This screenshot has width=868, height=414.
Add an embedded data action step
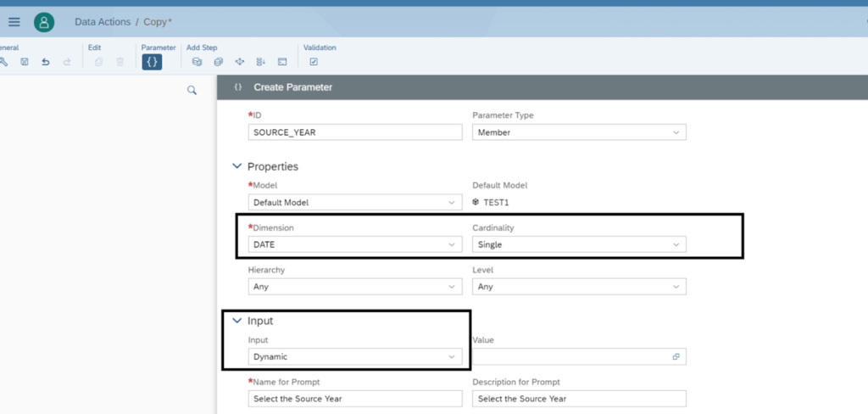[261, 62]
